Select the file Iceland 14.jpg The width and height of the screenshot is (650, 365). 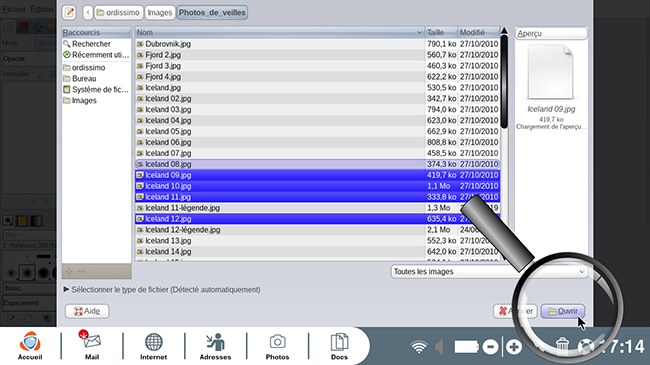point(318,251)
